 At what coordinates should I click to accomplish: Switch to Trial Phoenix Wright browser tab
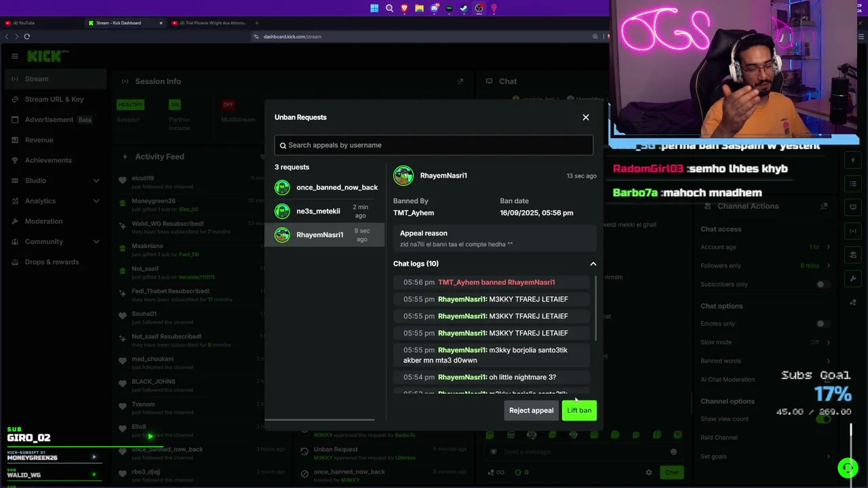point(208,23)
